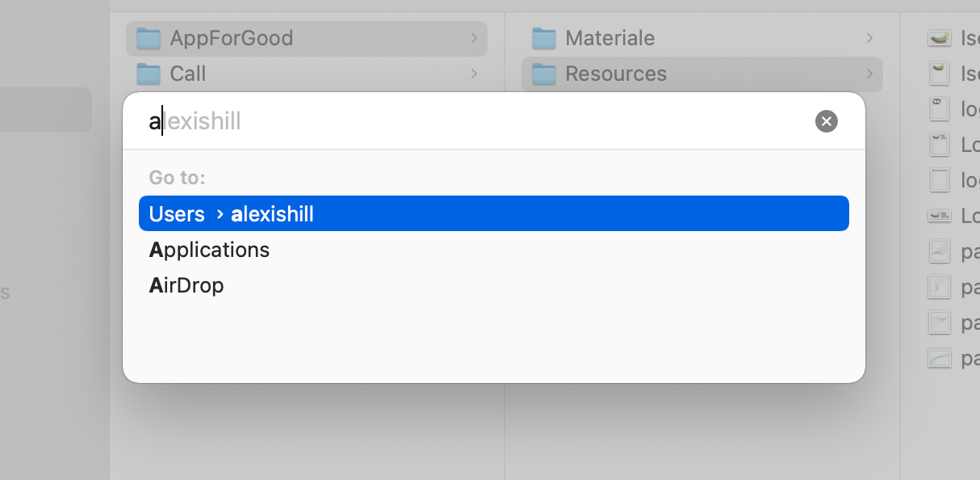This screenshot has height=480, width=980.
Task: Select the topmost file thumbnail in right column
Action: [939, 38]
